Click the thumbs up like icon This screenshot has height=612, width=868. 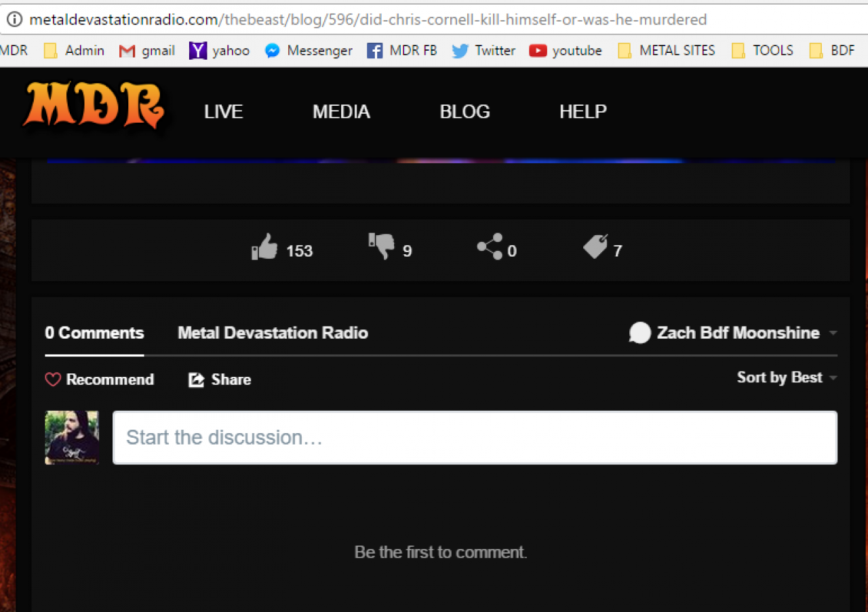[265, 247]
